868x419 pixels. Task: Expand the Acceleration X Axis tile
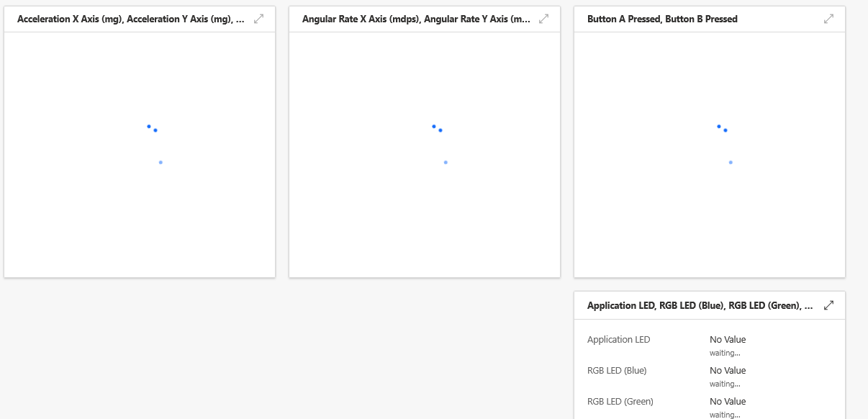tap(259, 19)
